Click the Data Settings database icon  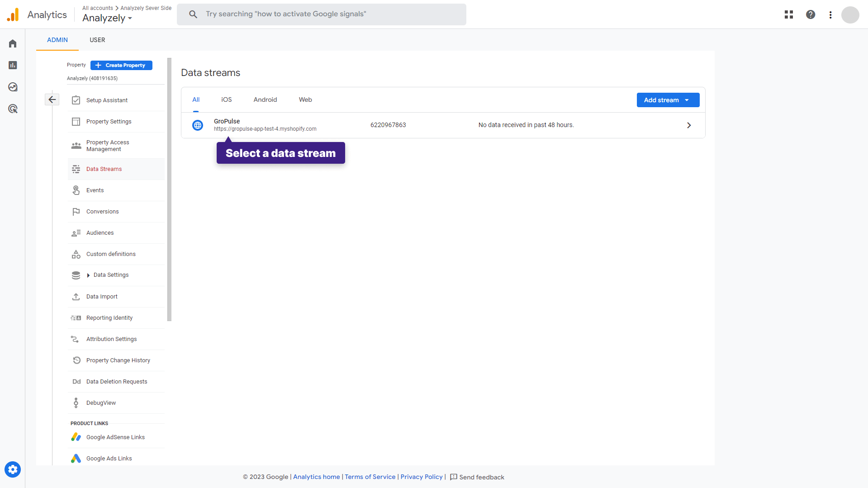coord(76,275)
